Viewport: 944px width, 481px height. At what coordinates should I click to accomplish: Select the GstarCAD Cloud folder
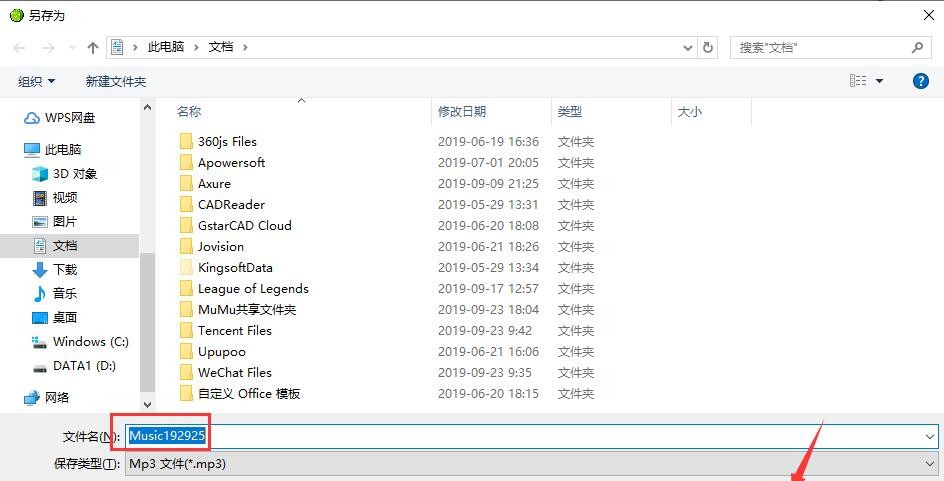click(x=244, y=226)
